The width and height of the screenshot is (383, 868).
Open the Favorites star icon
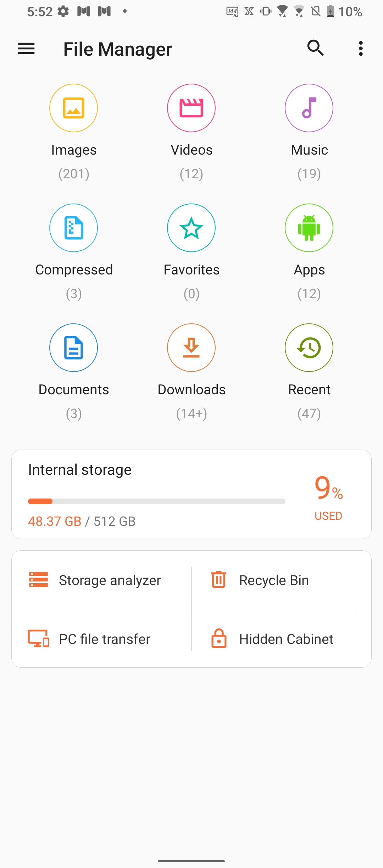pyautogui.click(x=191, y=228)
